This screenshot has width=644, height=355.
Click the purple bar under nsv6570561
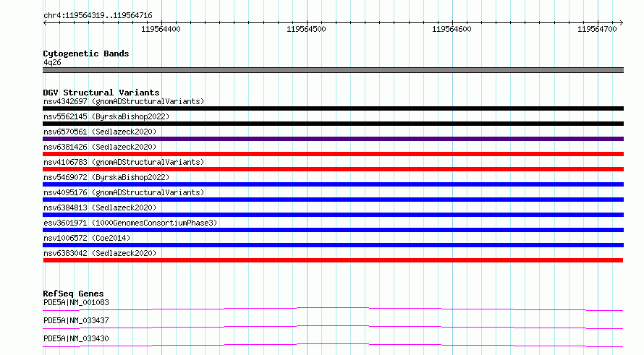click(x=333, y=139)
